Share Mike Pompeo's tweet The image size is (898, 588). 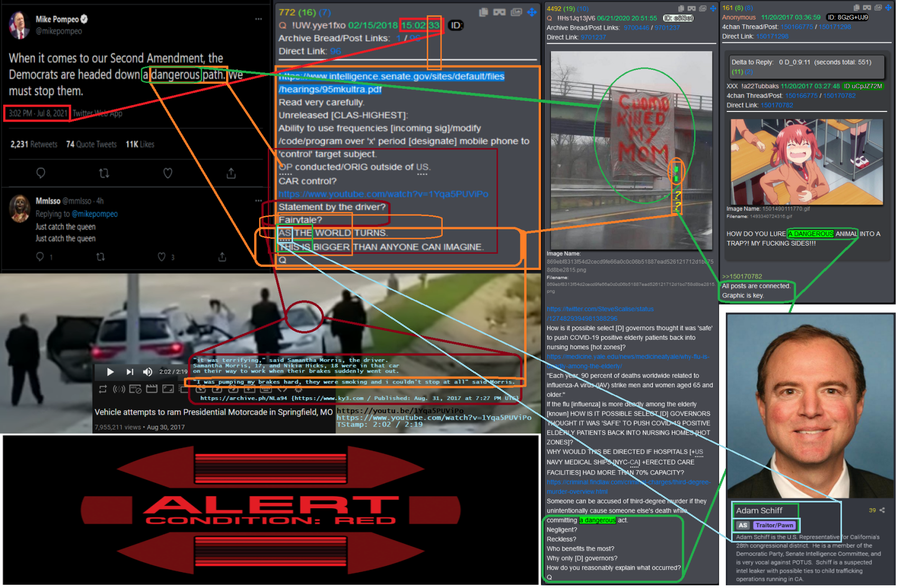point(231,173)
